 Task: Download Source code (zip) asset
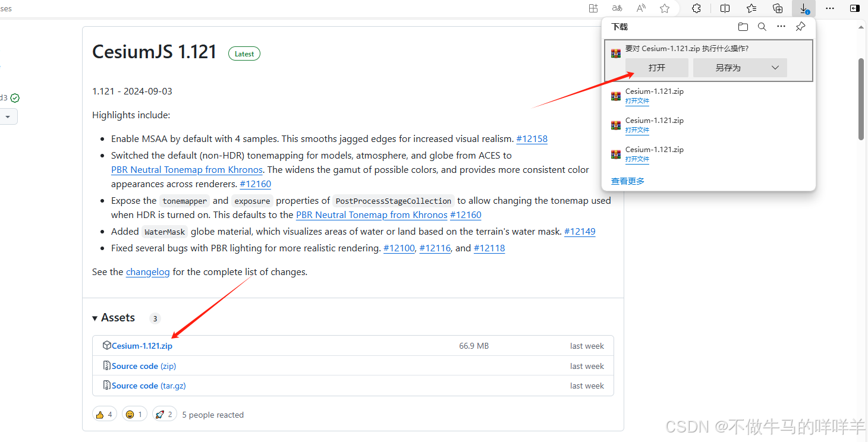[144, 366]
